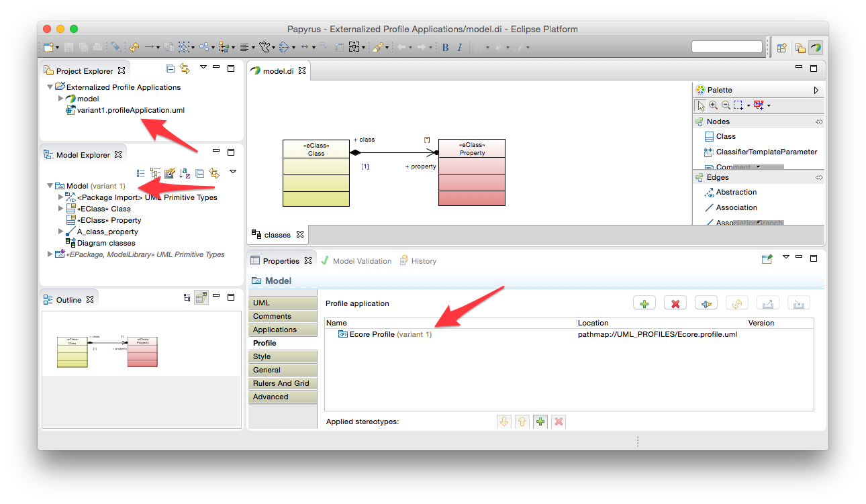The height and width of the screenshot is (504, 866).
Task: Expand the model node in Project Explorer
Action: coord(60,99)
